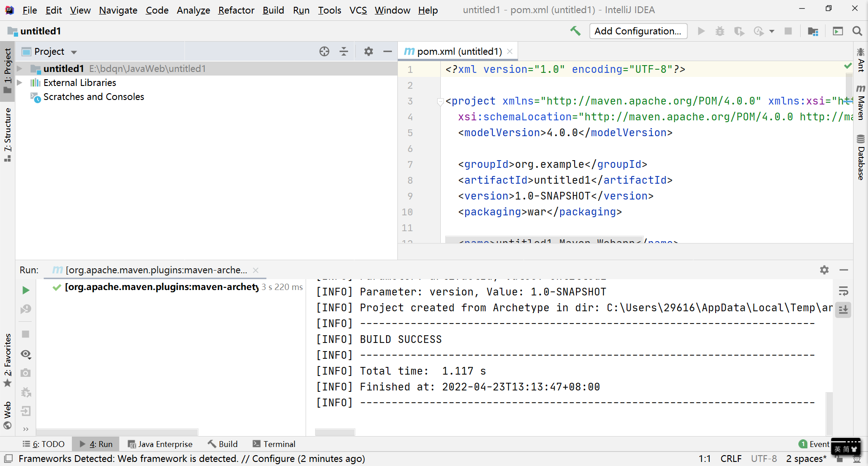Toggle the Structure side tool window
Viewport: 868px width, 466px height.
click(x=7, y=134)
